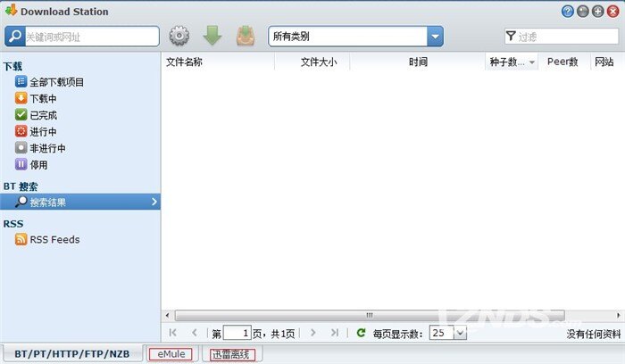Open the settings gear icon
Screen dimensions: 625x364
179,36
